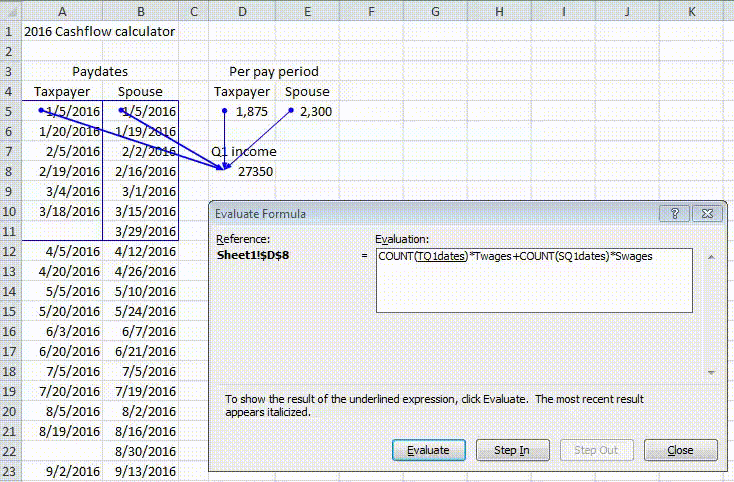734x482 pixels.
Task: Select the select-all corner of the sheet
Action: point(10,11)
